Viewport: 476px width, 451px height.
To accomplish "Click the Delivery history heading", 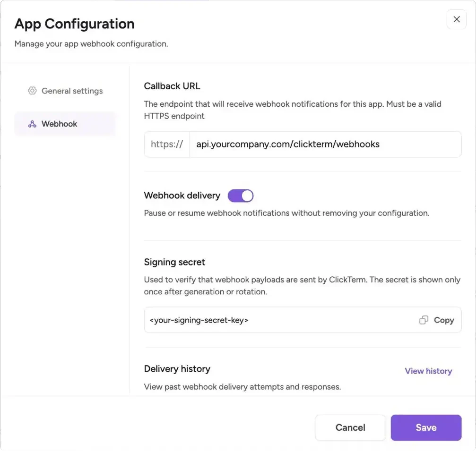I will pos(177,369).
